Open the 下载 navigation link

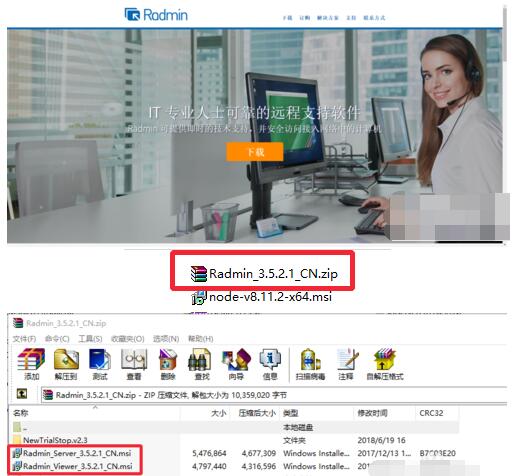point(287,18)
